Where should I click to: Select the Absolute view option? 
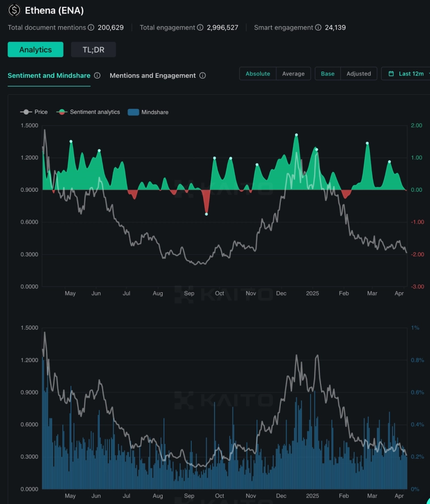[258, 74]
